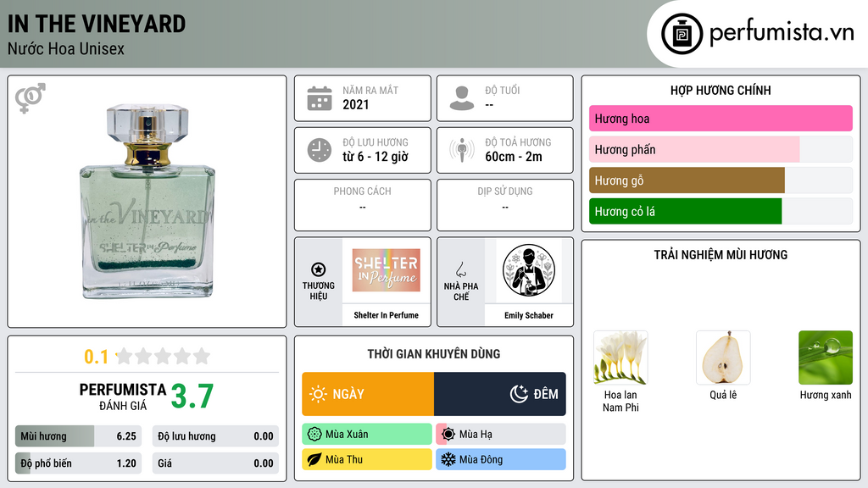Click the Hợp hương chính heading

(721, 90)
